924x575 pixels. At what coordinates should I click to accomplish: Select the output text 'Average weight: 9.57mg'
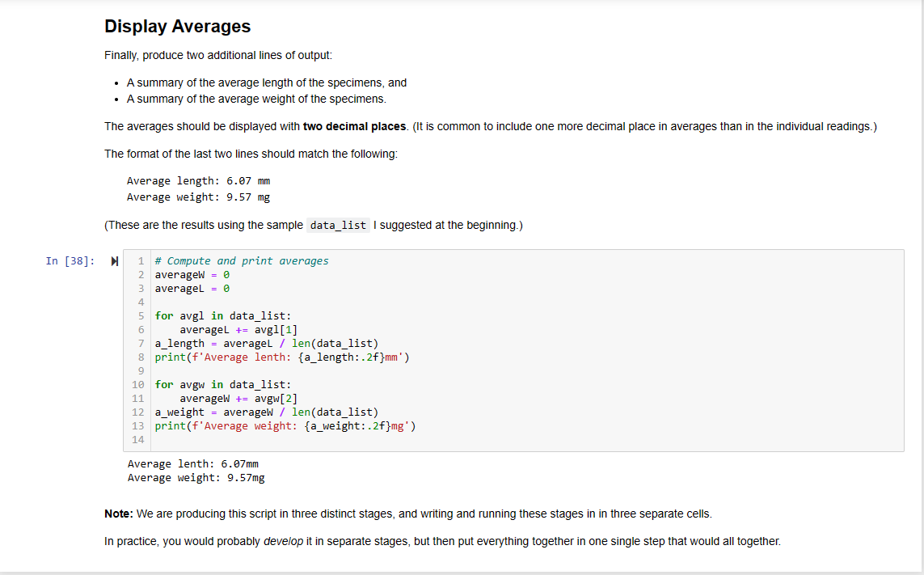click(x=196, y=477)
